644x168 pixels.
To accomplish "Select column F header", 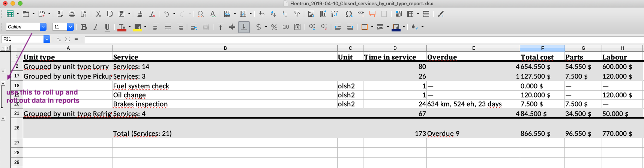I will [x=542, y=48].
